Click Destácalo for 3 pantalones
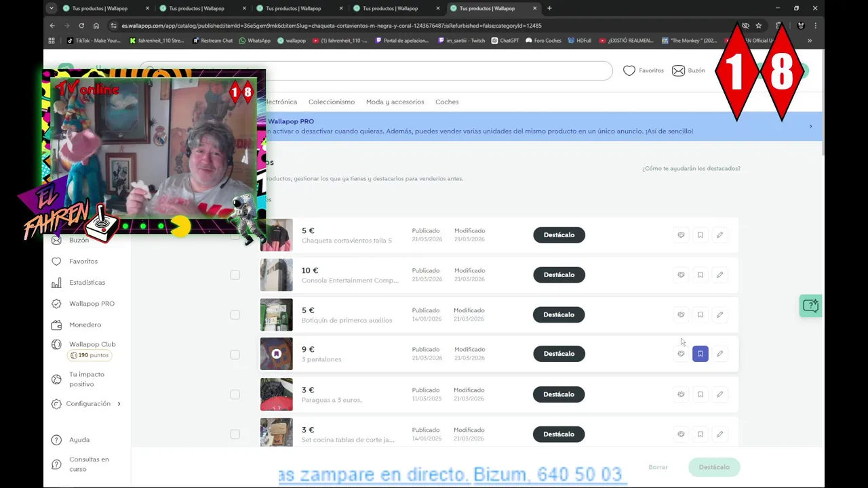The height and width of the screenshot is (488, 868). (559, 354)
